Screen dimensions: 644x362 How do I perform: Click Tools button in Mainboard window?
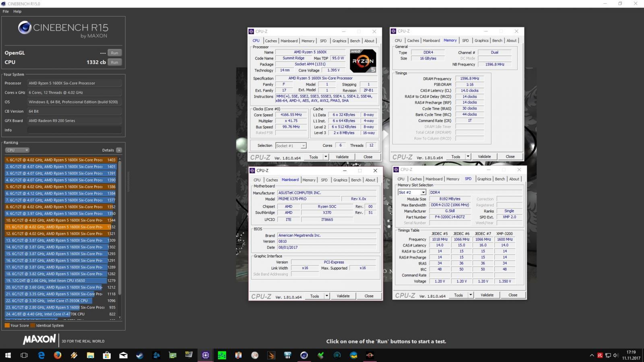(x=314, y=296)
